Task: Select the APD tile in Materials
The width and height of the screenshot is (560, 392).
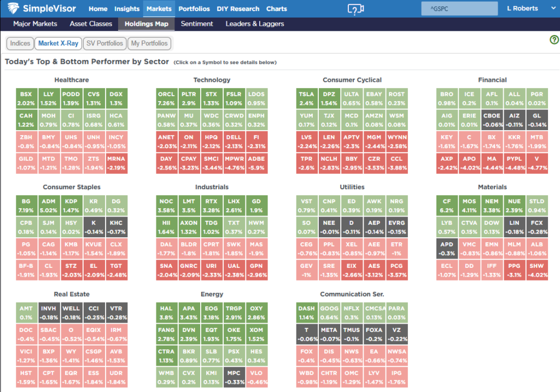Action: pyautogui.click(x=447, y=249)
